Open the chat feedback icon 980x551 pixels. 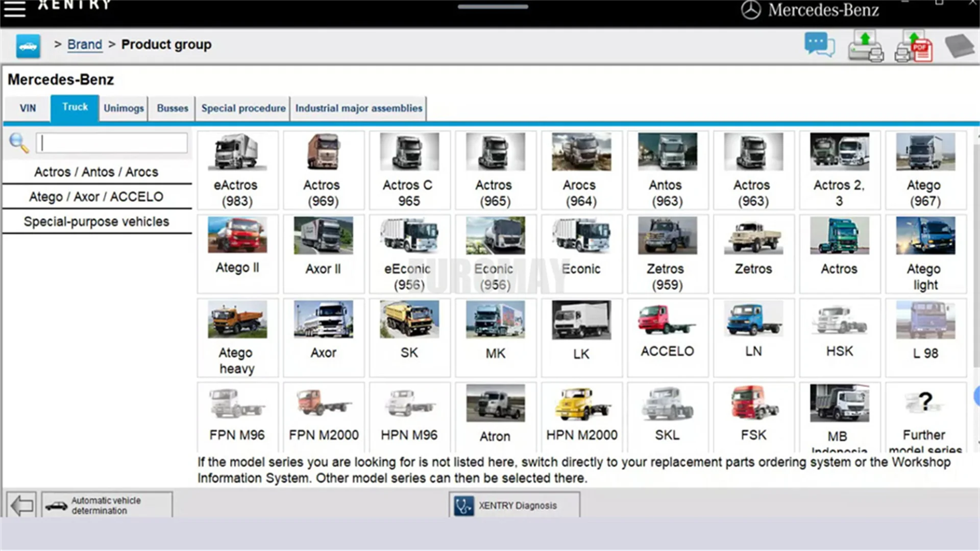click(819, 45)
